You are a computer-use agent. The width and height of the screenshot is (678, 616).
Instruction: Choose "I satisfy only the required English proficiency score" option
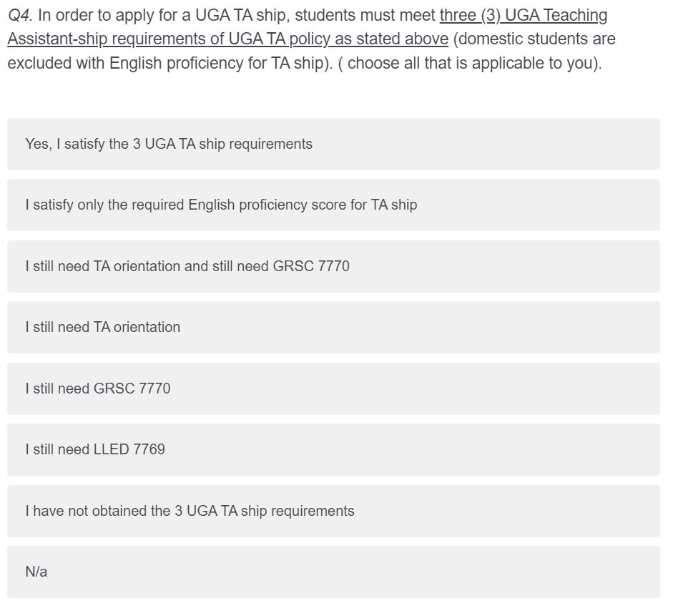pos(333,205)
